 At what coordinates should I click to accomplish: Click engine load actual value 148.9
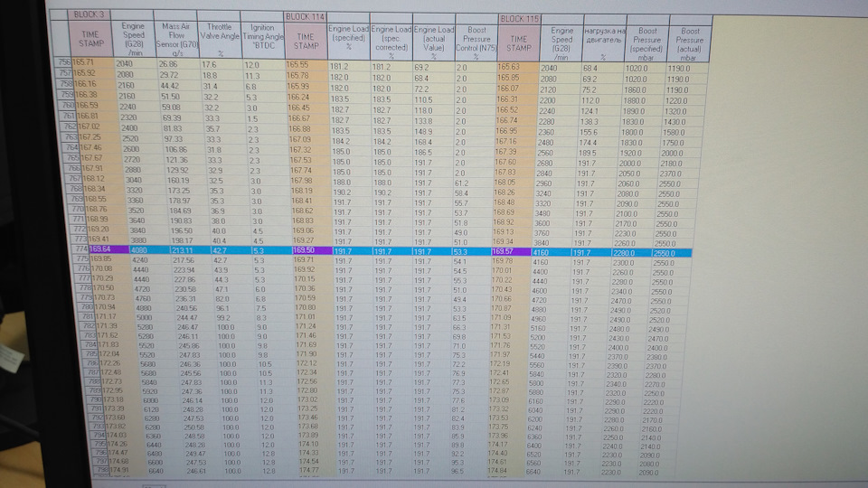click(x=423, y=131)
